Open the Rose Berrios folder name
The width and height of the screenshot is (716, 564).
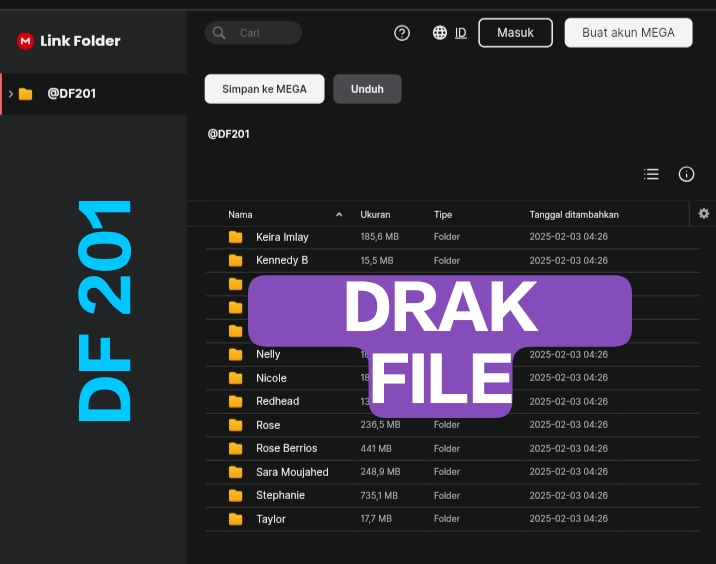[286, 448]
